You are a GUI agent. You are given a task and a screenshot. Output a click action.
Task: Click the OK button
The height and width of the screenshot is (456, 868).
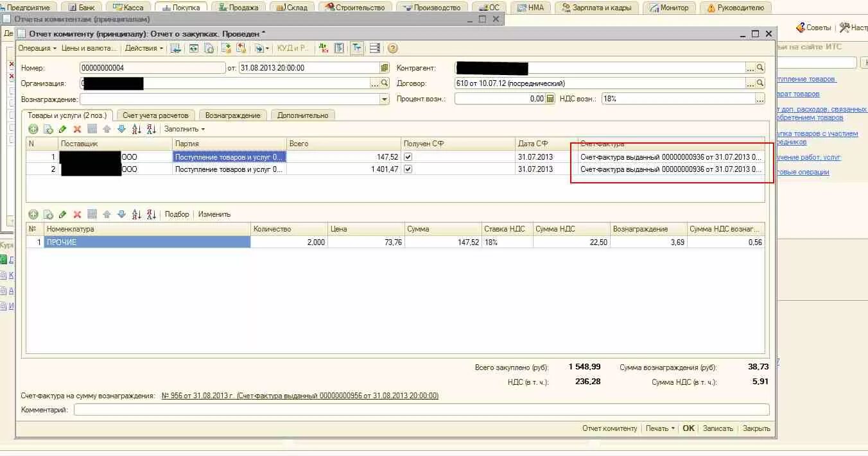coord(688,428)
